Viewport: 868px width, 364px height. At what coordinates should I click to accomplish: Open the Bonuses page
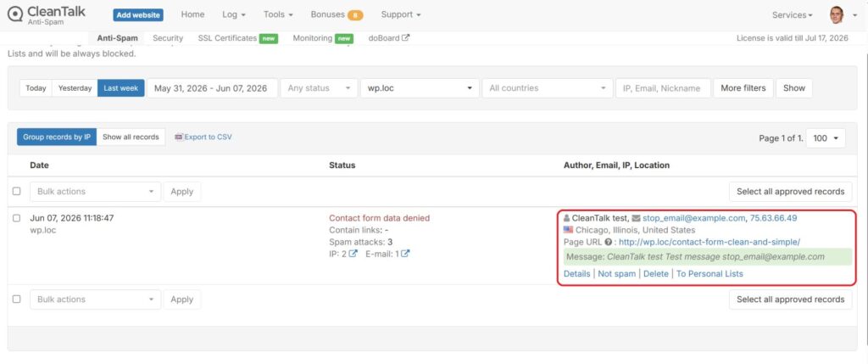tap(328, 15)
